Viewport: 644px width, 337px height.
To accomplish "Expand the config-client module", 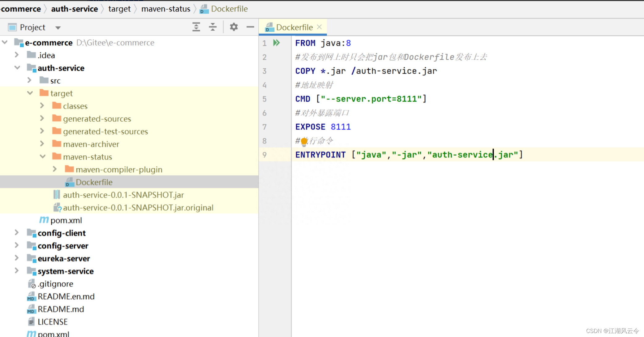I will click(x=17, y=233).
